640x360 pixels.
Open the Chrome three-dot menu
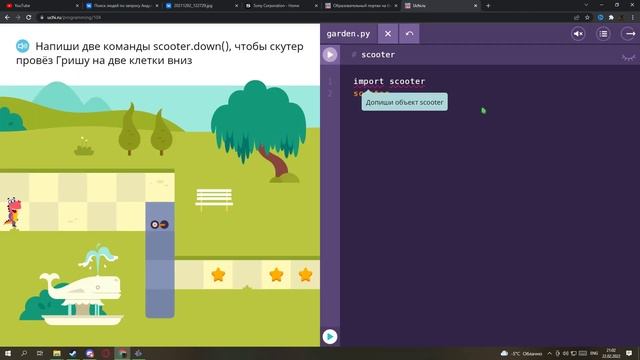[x=633, y=18]
